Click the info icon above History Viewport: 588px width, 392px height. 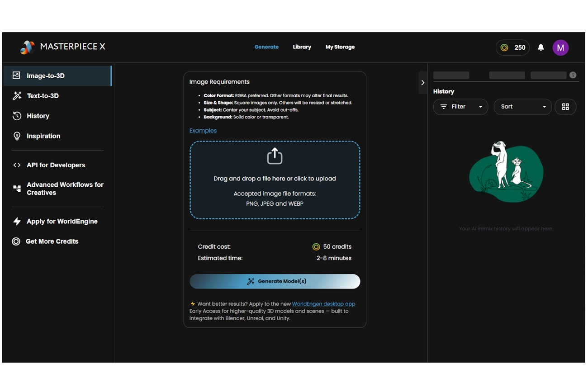point(573,75)
